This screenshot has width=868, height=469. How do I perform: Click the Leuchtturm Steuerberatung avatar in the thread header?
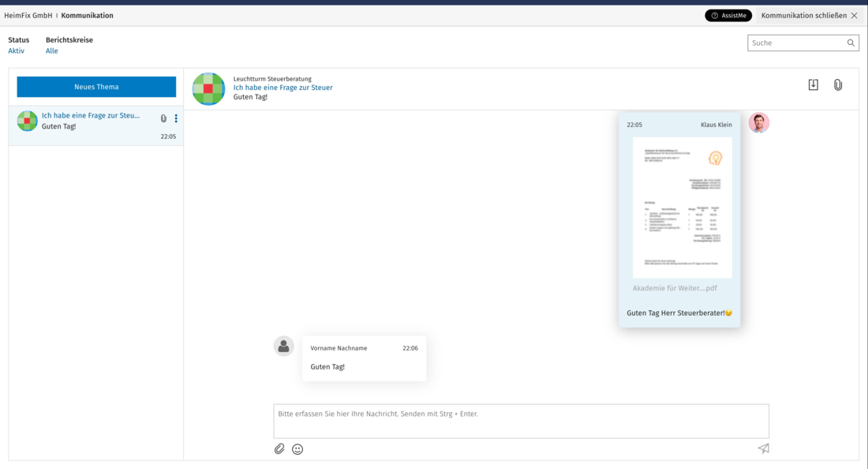coord(208,88)
